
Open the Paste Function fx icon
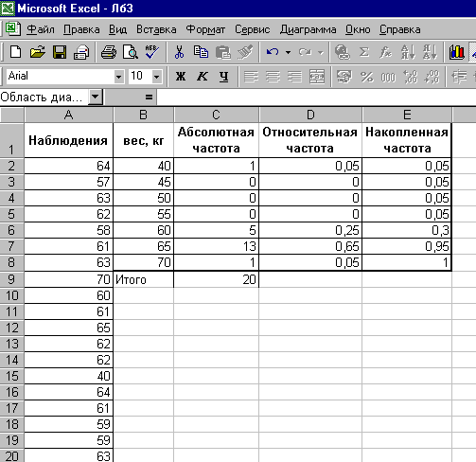coord(385,52)
